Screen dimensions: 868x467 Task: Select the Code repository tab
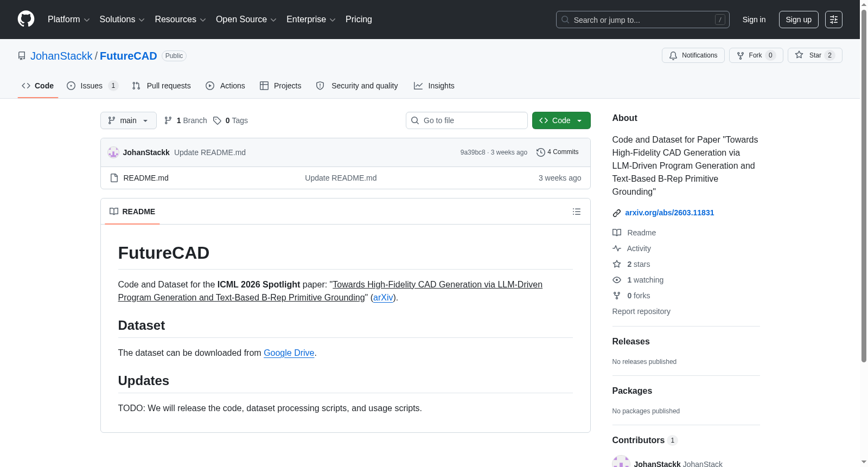38,86
